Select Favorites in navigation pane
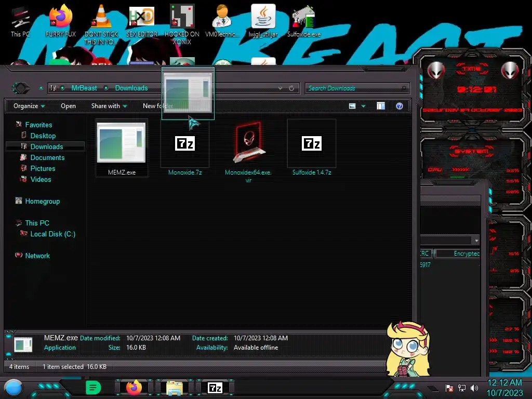Viewport: 532px width, 399px height. [x=38, y=125]
